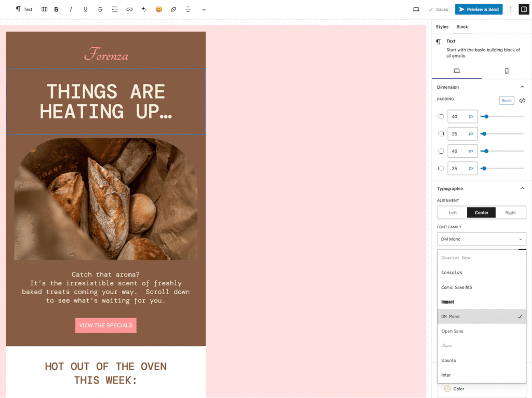Open the three-dot options menu
Image resolution: width=532 pixels, height=398 pixels.
pyautogui.click(x=511, y=9)
